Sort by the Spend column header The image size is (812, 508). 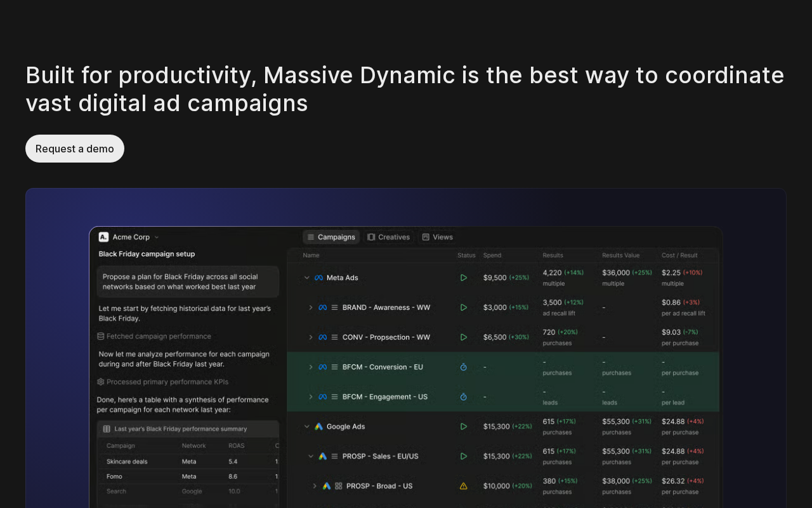tap(492, 255)
